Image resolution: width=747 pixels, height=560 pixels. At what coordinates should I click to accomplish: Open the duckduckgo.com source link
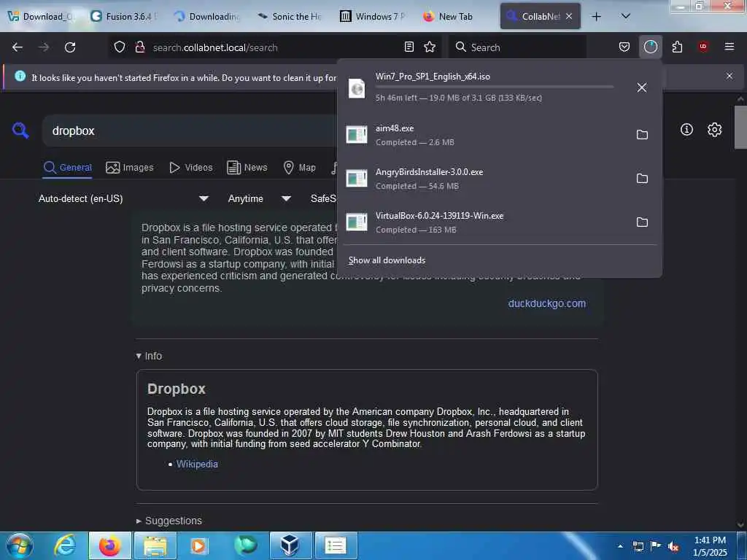(x=547, y=304)
